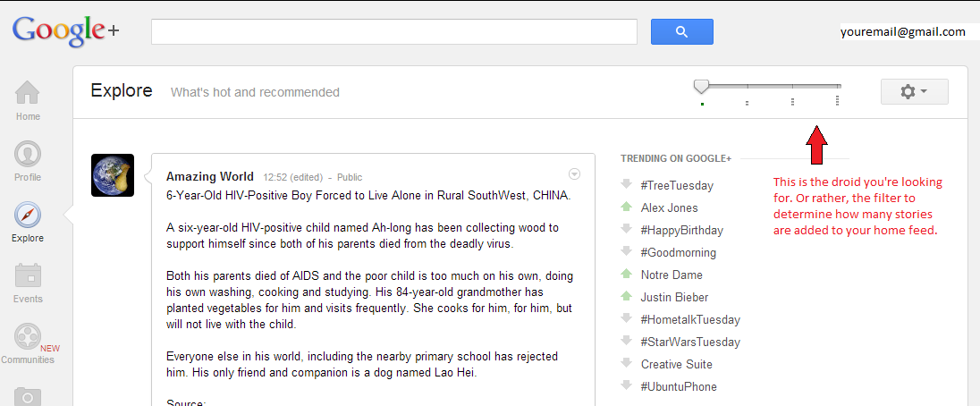Open the gear settings dropdown
This screenshot has height=406, width=980.
click(914, 92)
